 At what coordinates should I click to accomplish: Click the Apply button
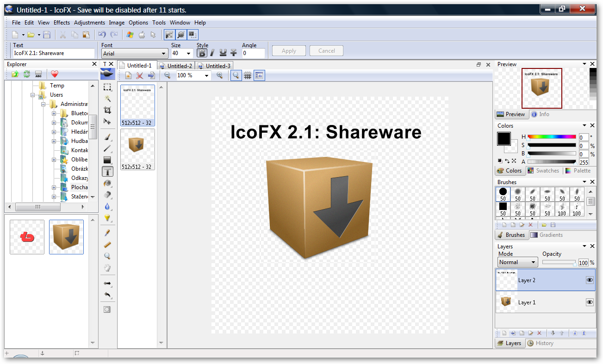coord(289,51)
